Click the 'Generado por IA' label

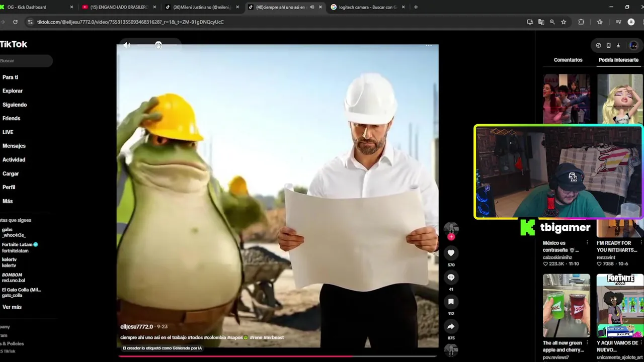tap(162, 348)
